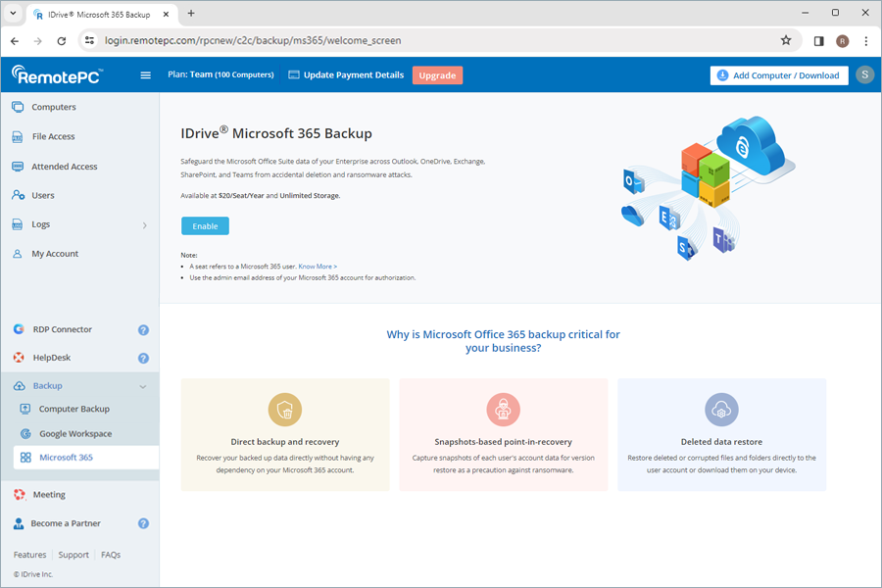Viewport: 882px width, 588px height.
Task: Click the Computer Backup upload icon
Action: click(x=25, y=409)
